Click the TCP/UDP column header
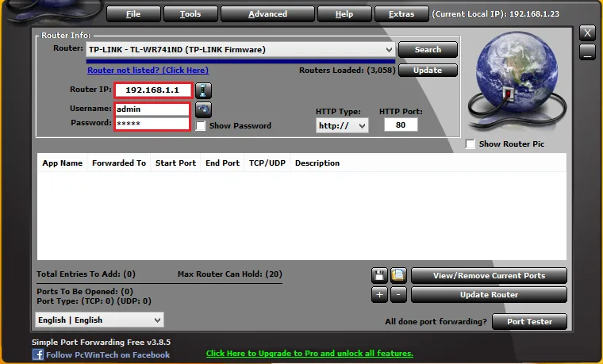 267,163
